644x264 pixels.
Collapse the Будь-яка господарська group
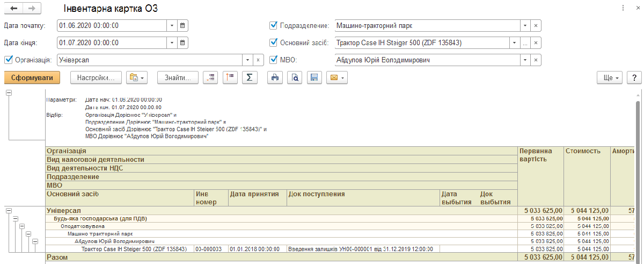coord(15,219)
